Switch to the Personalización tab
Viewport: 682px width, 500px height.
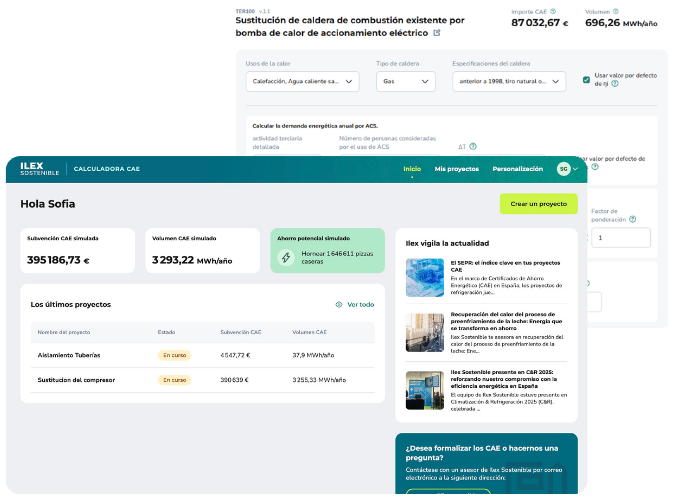(517, 169)
